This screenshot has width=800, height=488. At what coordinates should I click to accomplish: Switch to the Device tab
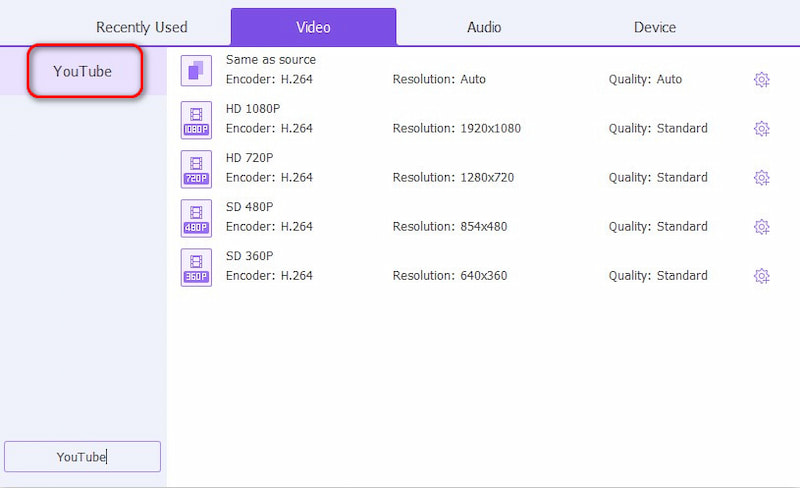(655, 27)
